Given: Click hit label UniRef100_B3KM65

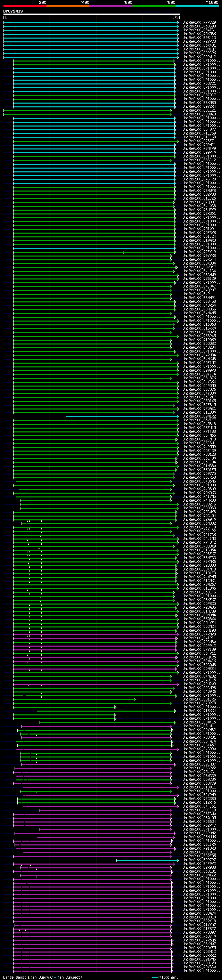Looking at the screenshot, I should pos(199,103).
